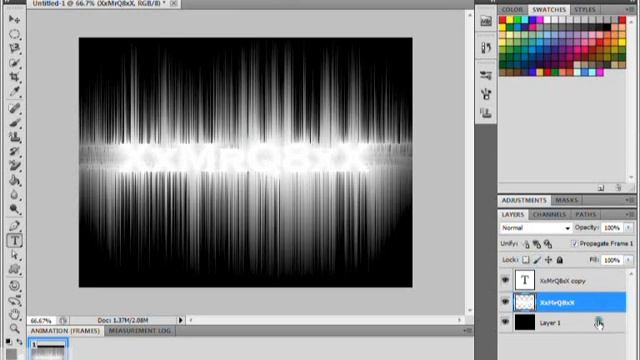Switch to the Styles tab
Image resolution: width=640 pixels, height=360 pixels.
point(585,9)
